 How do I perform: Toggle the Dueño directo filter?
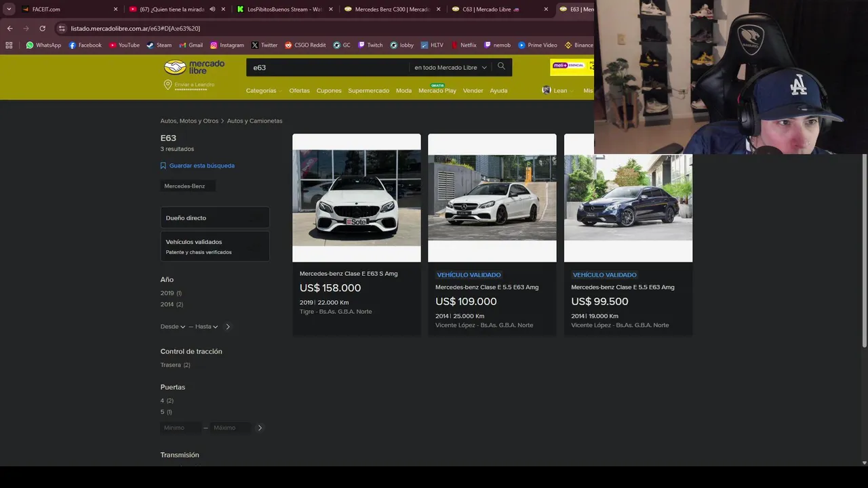tap(215, 218)
